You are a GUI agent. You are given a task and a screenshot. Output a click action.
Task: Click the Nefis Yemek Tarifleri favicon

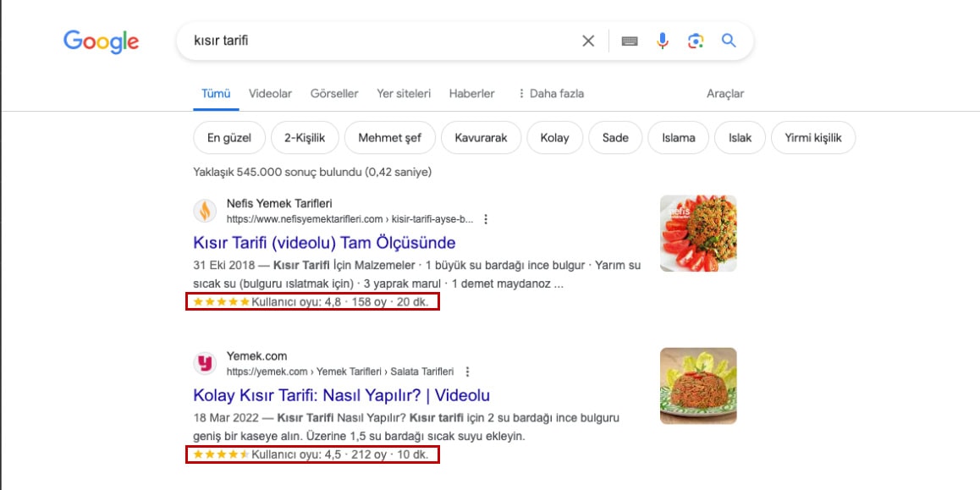click(x=205, y=211)
